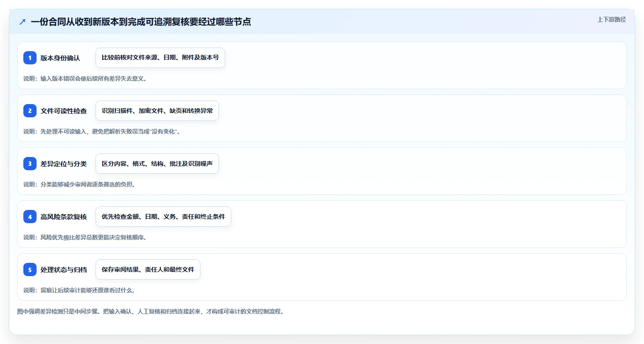
Task: Click the step 2 number badge
Action: click(x=30, y=111)
